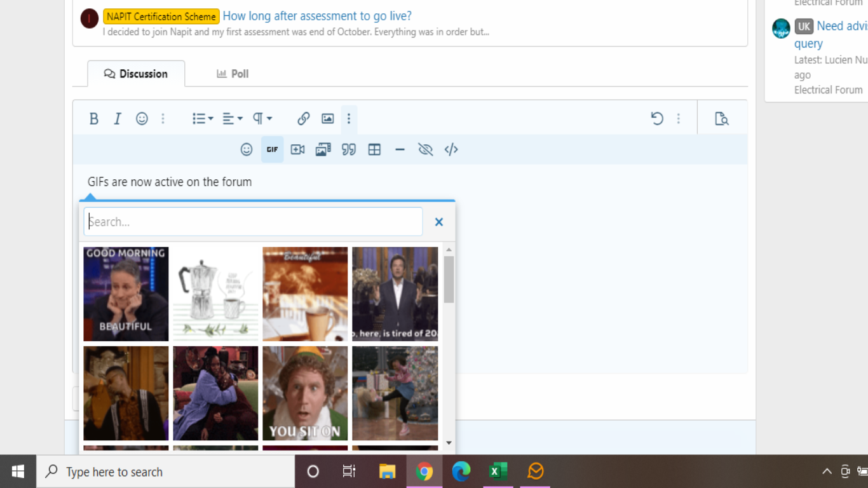Click the taskbar 'Type here to search' box
The width and height of the screenshot is (868, 488).
click(x=165, y=471)
